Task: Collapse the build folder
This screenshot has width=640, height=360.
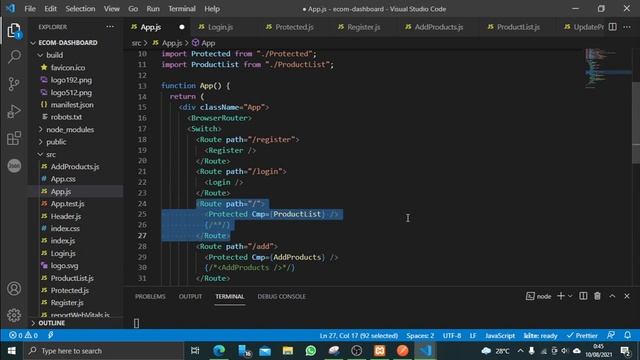Action: coord(54,55)
